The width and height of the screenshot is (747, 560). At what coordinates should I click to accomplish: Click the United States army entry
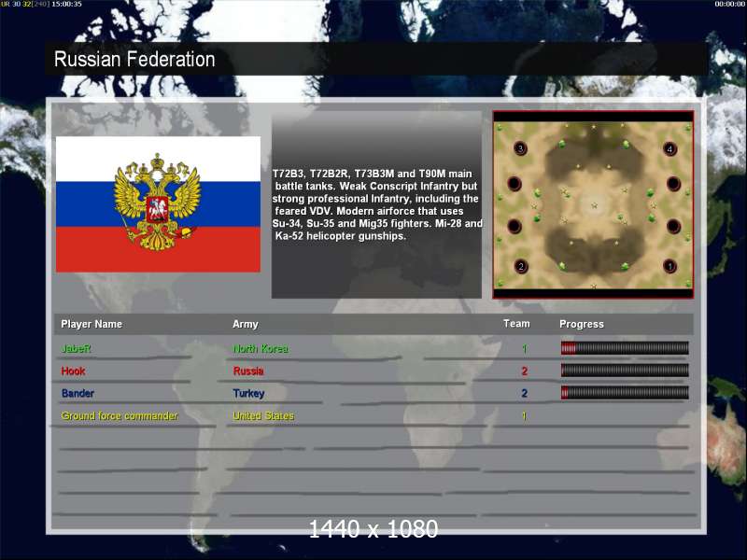click(263, 415)
